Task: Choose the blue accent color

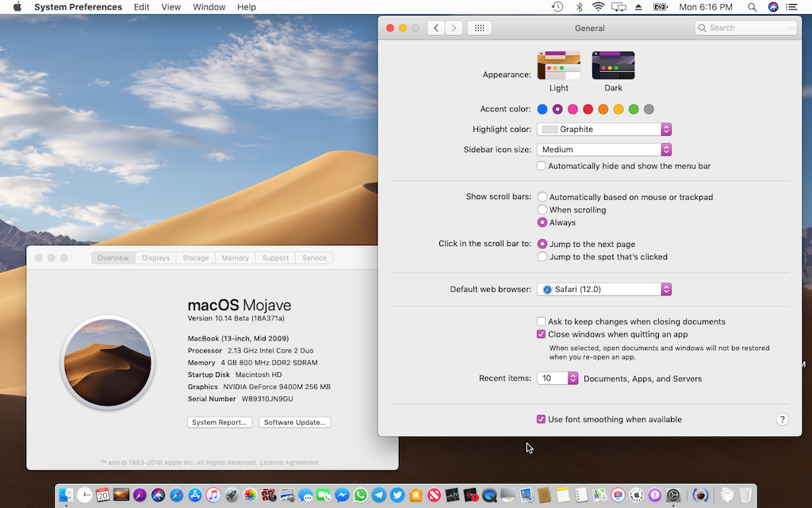Action: [542, 109]
